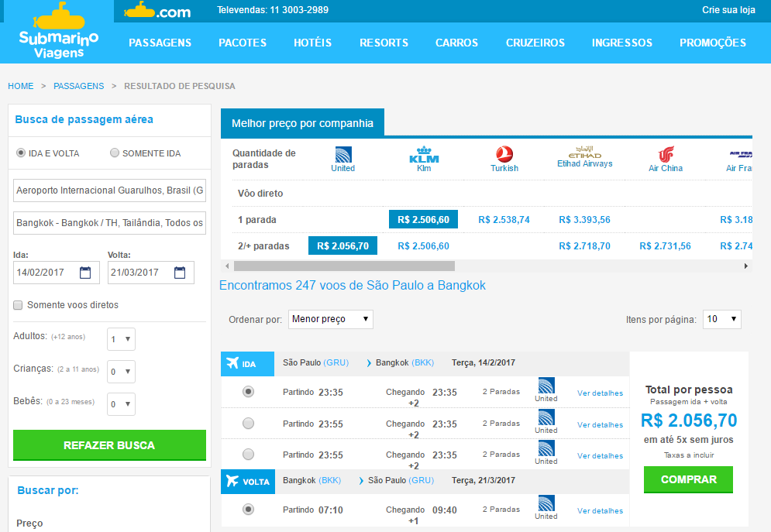The height and width of the screenshot is (532, 771).
Task: Click right arrow of price table scrollbar
Action: tap(746, 266)
